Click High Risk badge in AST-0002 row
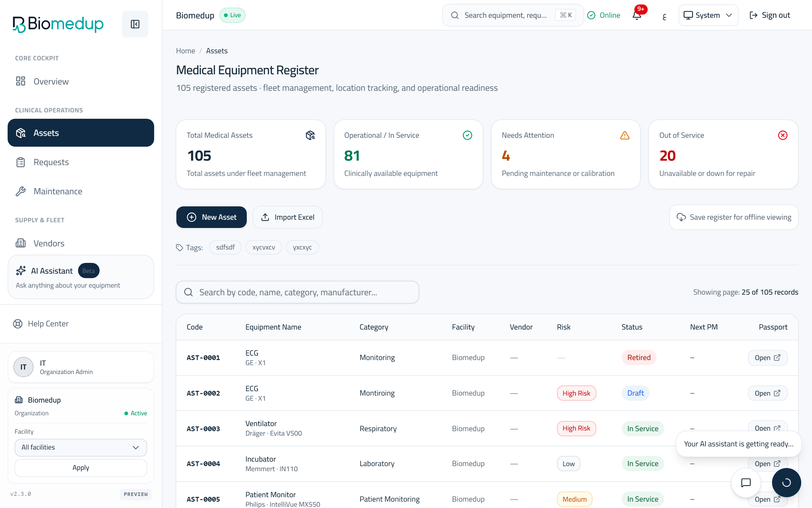812x508 pixels. [x=576, y=393]
